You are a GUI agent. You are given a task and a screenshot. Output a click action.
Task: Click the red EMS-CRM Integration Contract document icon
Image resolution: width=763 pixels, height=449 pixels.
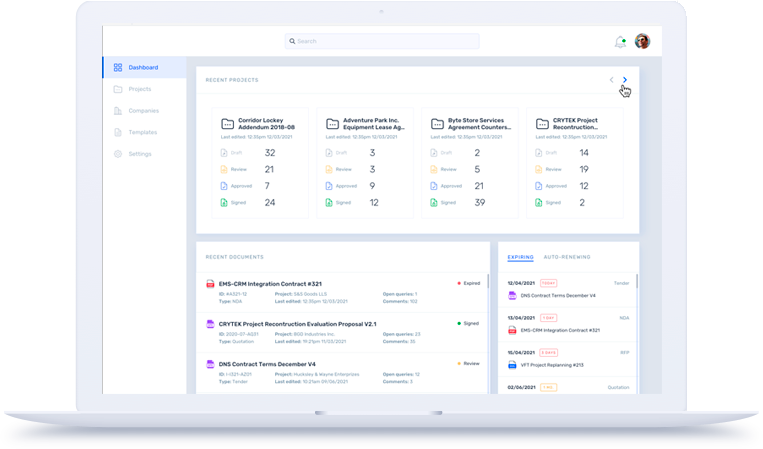coord(210,284)
